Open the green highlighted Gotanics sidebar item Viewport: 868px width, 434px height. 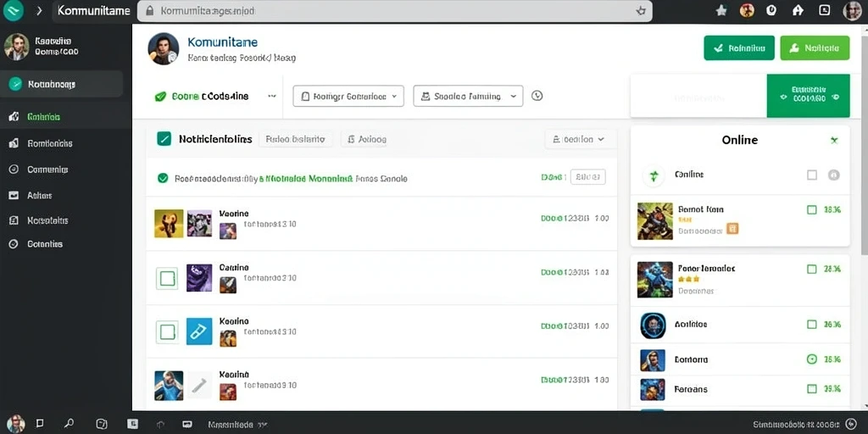pyautogui.click(x=66, y=117)
